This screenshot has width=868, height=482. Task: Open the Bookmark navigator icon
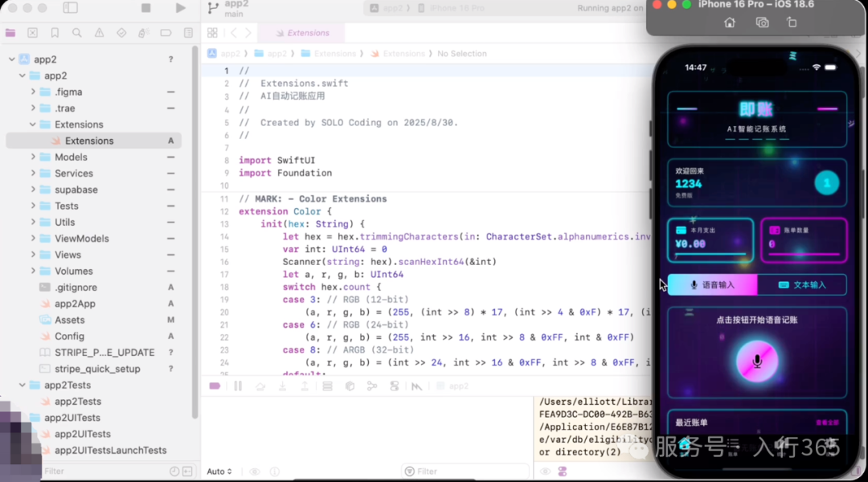[x=55, y=33]
